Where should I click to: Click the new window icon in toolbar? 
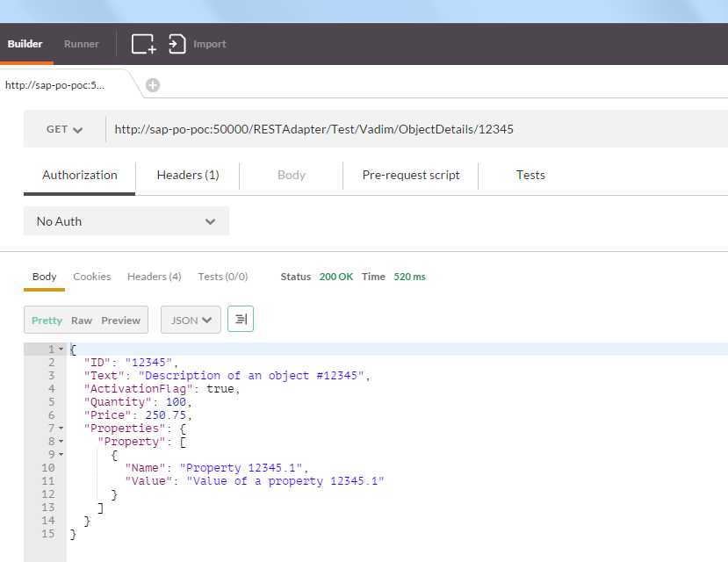[x=143, y=44]
